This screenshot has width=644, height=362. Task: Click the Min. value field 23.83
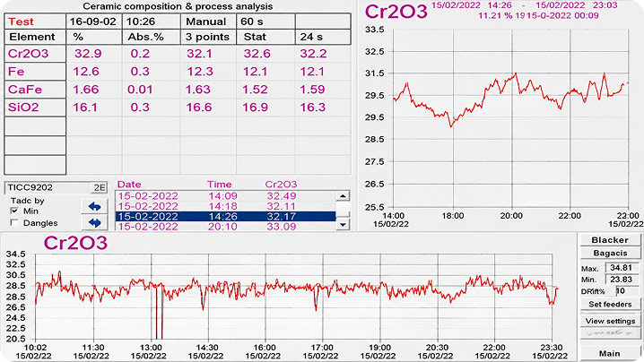click(x=622, y=280)
